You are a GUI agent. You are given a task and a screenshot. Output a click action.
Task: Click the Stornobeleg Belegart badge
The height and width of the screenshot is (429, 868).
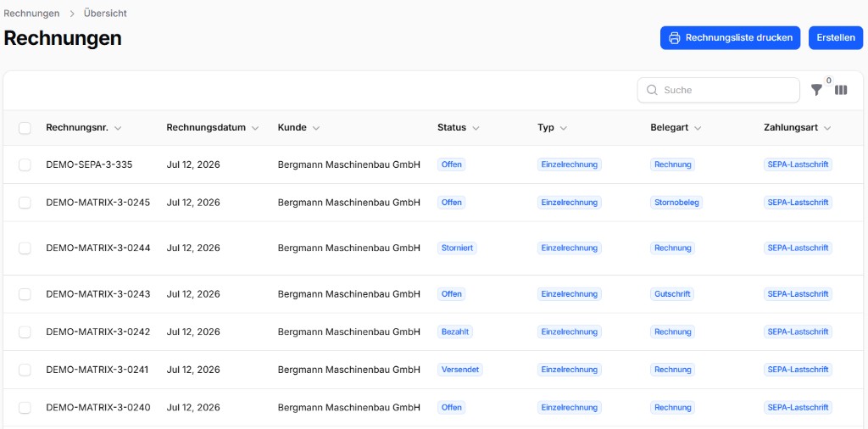pos(676,203)
